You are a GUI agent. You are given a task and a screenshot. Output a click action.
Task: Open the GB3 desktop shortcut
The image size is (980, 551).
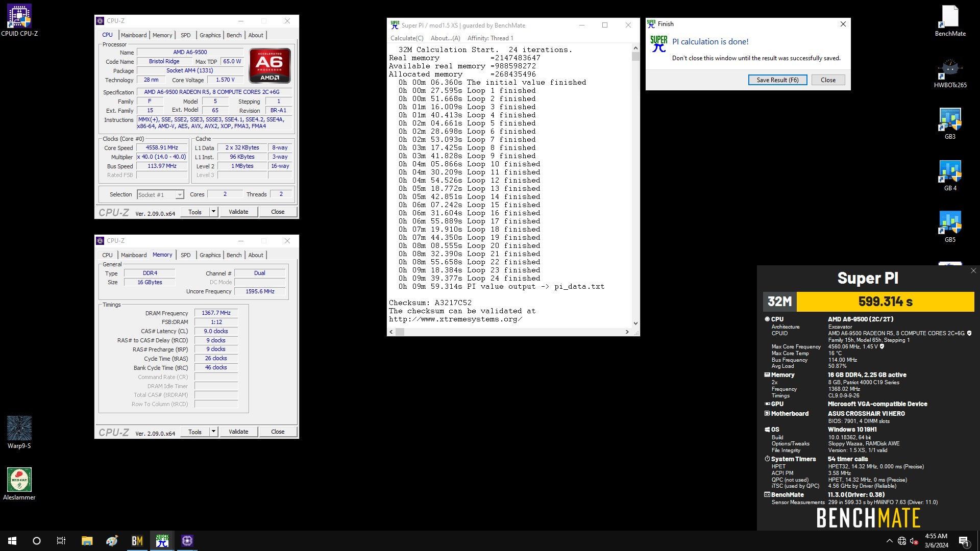tap(950, 124)
